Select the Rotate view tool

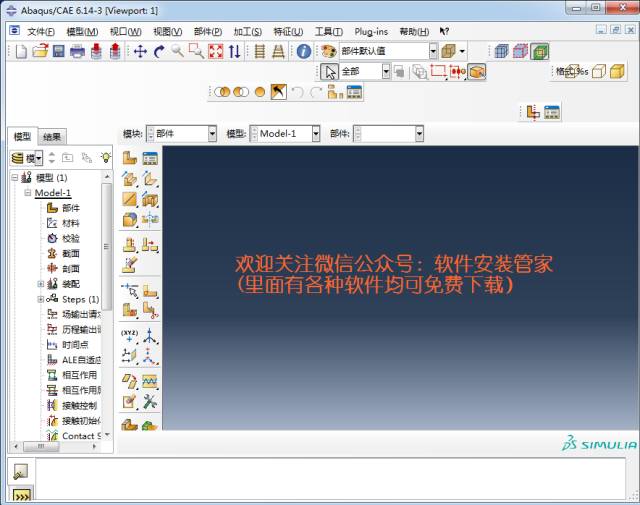pyautogui.click(x=158, y=51)
